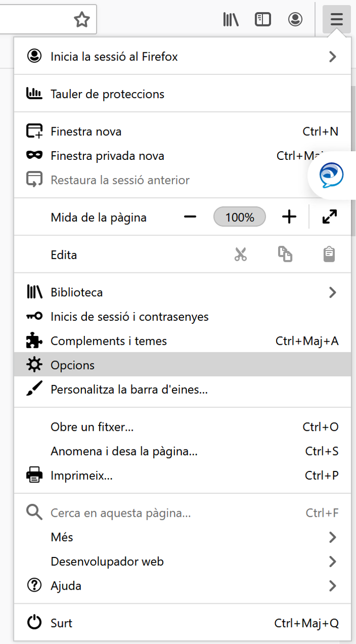Close the hamburger menu button
This screenshot has width=356, height=644.
[x=337, y=20]
